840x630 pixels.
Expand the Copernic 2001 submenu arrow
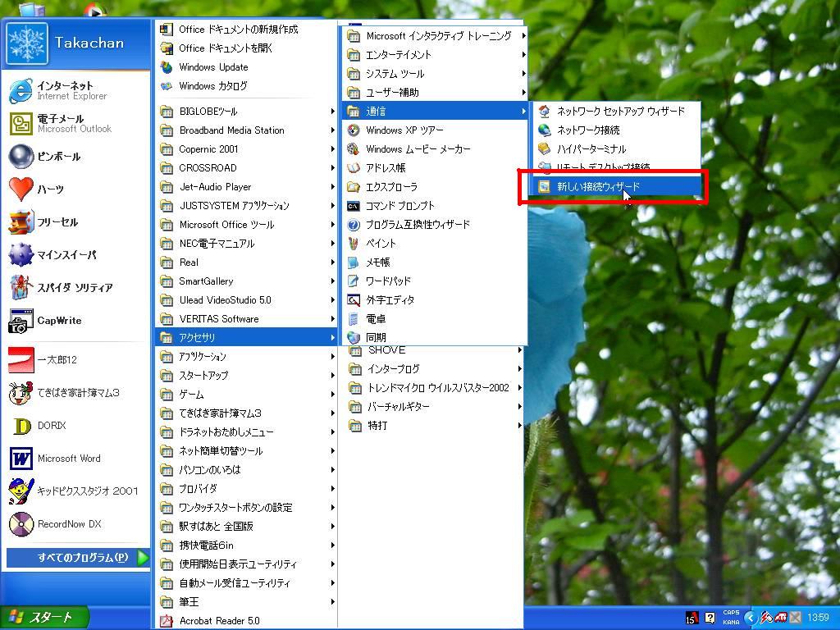[x=333, y=149]
